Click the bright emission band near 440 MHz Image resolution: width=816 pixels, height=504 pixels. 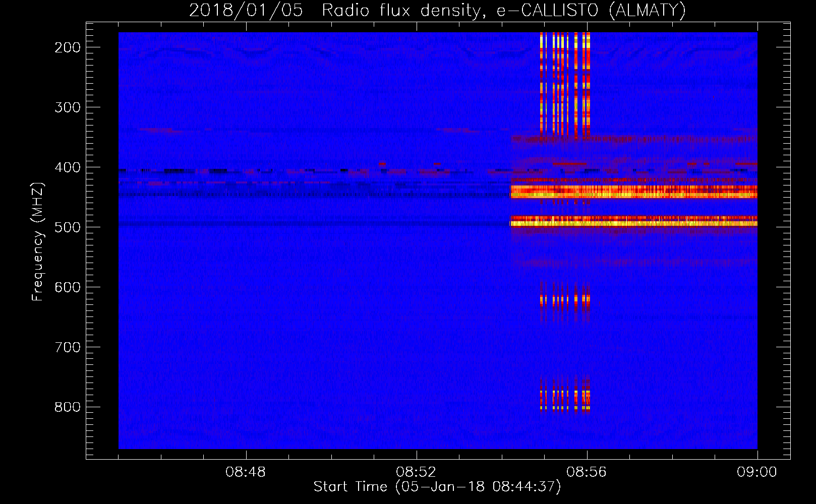point(633,192)
